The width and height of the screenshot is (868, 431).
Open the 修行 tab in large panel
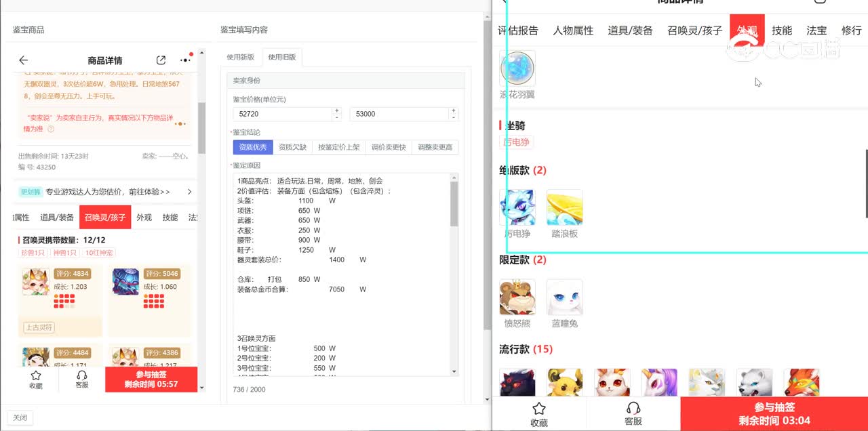point(851,30)
